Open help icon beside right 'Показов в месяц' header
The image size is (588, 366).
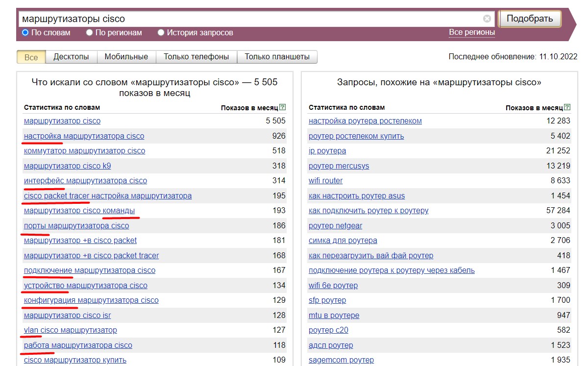pos(567,107)
